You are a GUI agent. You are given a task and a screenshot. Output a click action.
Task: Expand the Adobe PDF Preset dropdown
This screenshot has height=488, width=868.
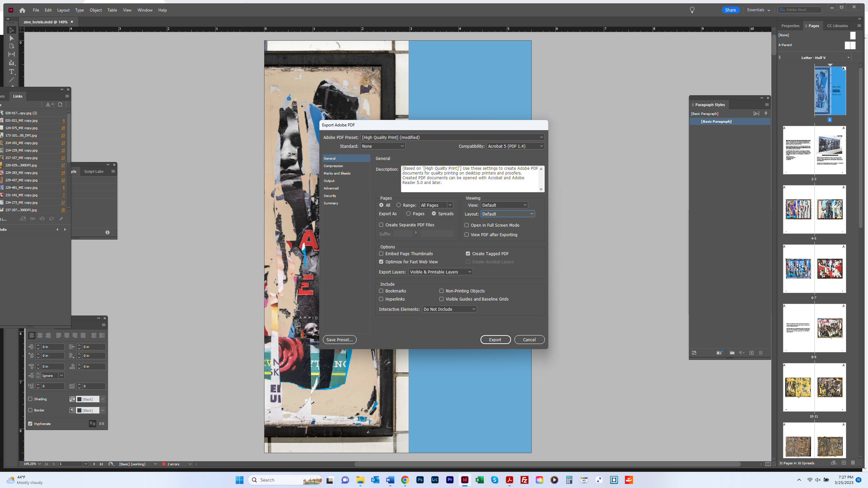click(x=541, y=137)
